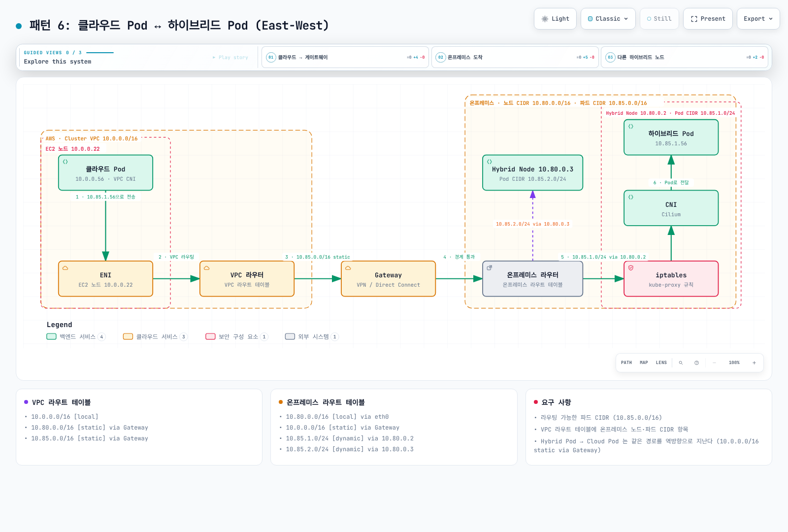
Task: Click the code icon on CNI node
Action: point(631,197)
